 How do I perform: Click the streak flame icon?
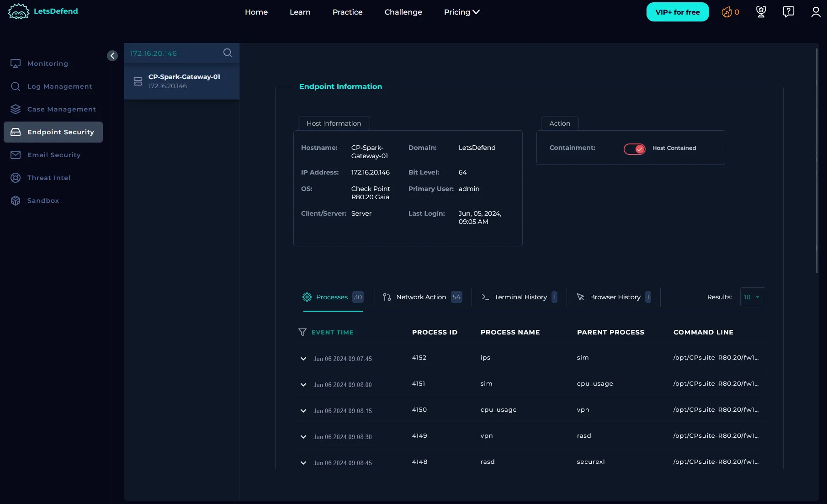coord(726,12)
